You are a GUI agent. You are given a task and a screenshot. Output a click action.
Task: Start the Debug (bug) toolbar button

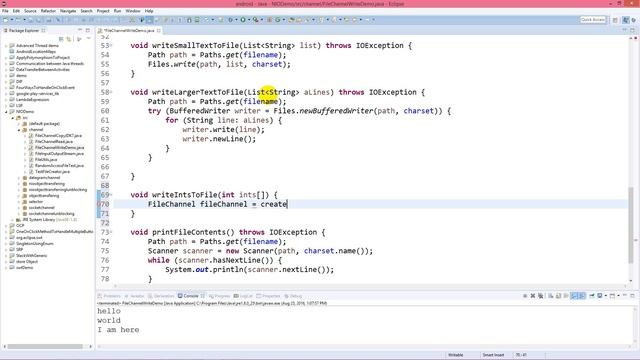coord(231,20)
